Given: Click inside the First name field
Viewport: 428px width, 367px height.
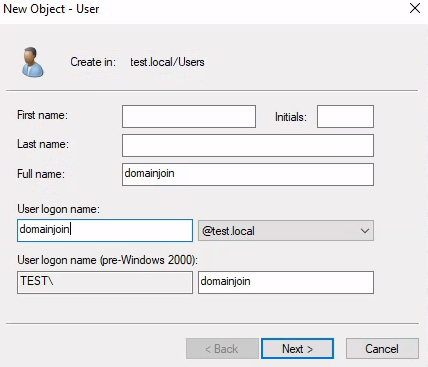Looking at the screenshot, I should [x=189, y=116].
